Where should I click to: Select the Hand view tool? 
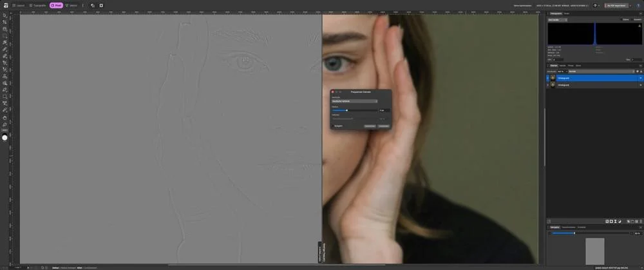coord(5,117)
